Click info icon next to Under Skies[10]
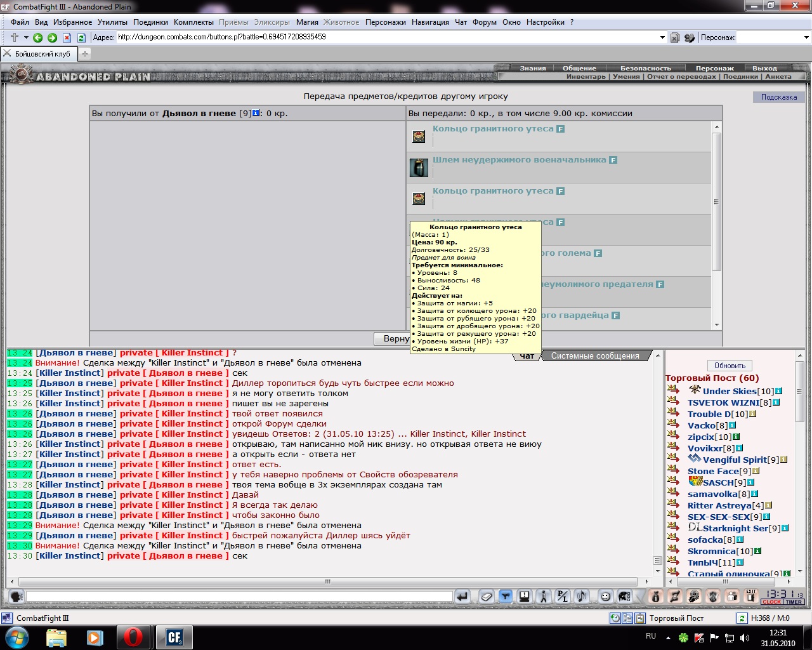The image size is (812, 650). click(778, 391)
